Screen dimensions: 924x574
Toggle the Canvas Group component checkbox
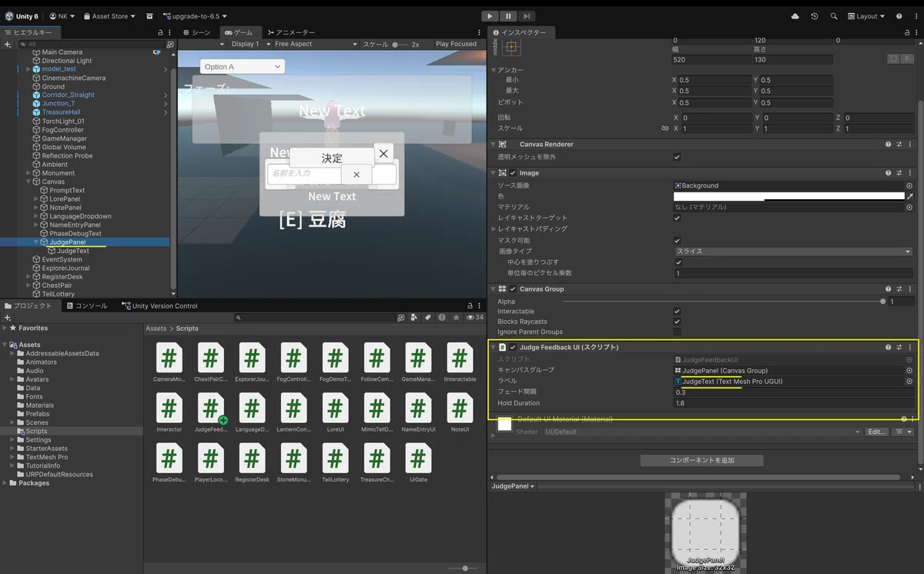click(x=514, y=289)
